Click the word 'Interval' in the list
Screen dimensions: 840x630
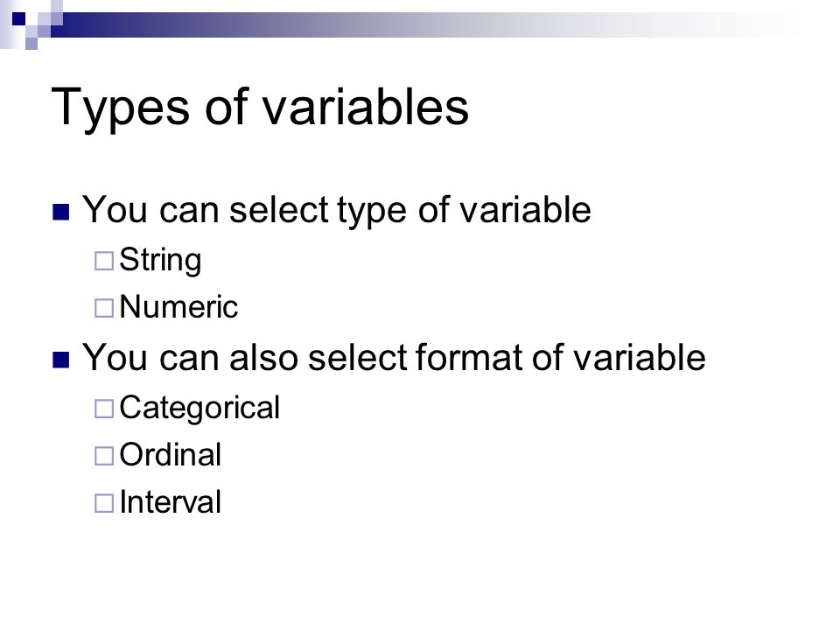(170, 502)
